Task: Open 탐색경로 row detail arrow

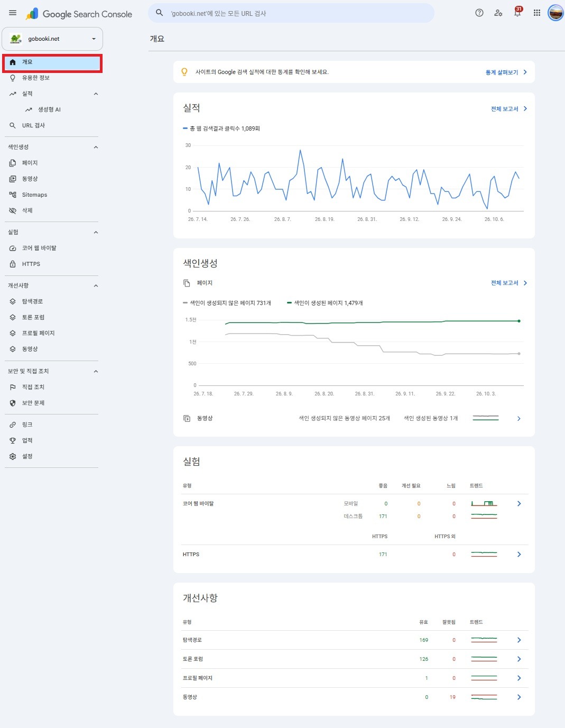Action: coord(519,640)
